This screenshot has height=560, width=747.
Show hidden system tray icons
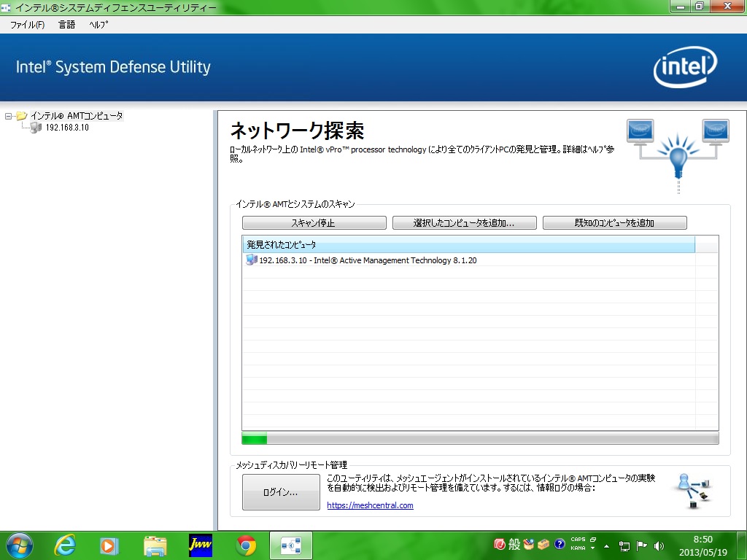pos(606,545)
